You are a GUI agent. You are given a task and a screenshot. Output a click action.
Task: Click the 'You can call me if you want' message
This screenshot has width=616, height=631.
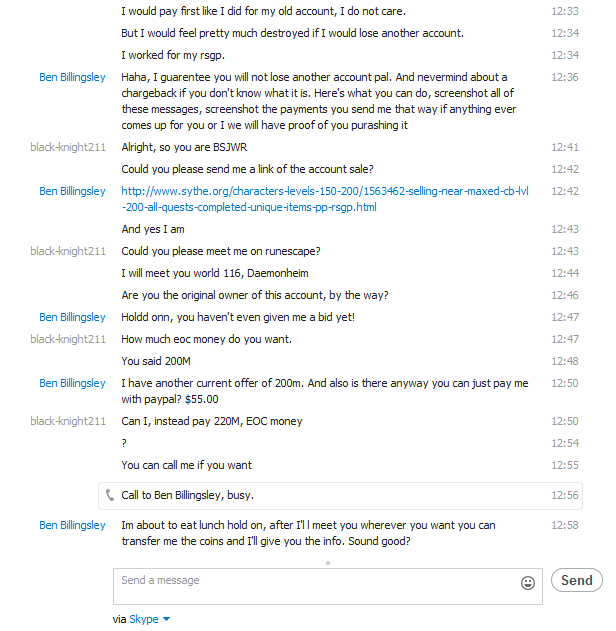[186, 465]
